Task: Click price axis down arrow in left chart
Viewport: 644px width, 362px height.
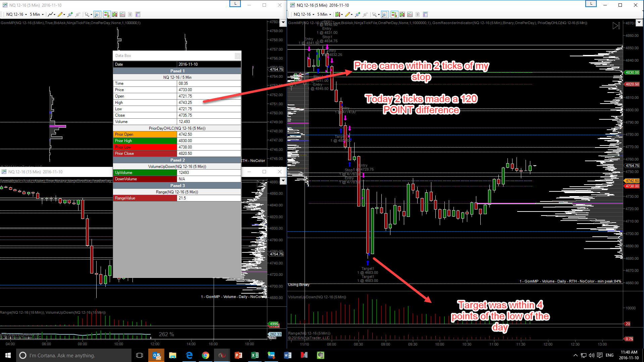Action: click(x=283, y=23)
